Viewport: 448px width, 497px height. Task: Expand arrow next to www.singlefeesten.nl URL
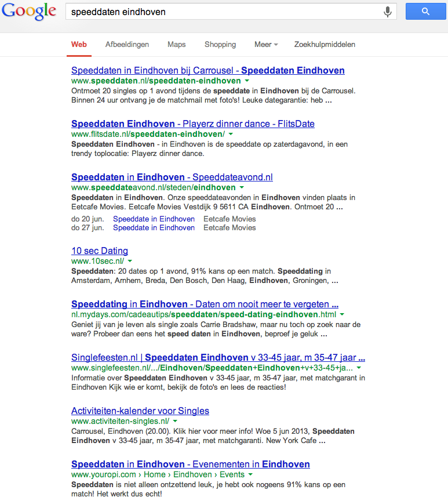point(359,368)
